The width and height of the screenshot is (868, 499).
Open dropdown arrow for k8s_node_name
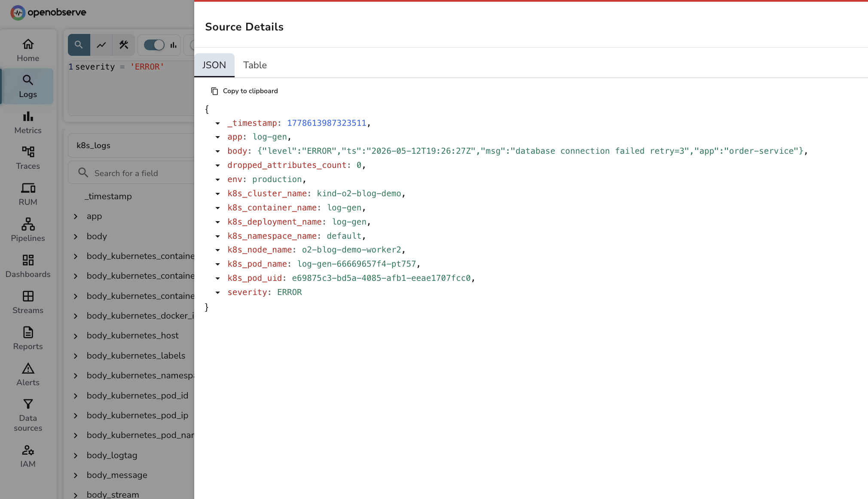coord(218,250)
